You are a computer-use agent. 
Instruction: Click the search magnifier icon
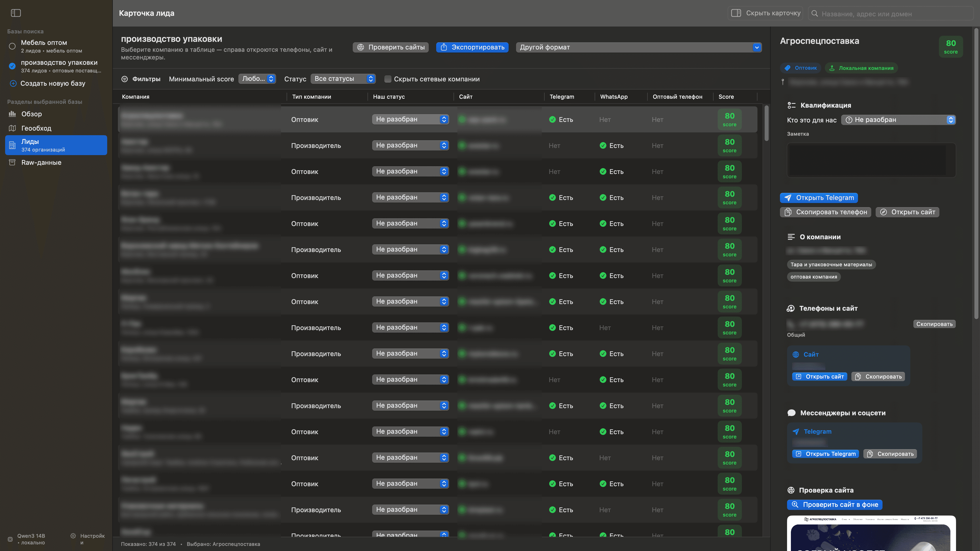click(x=815, y=13)
